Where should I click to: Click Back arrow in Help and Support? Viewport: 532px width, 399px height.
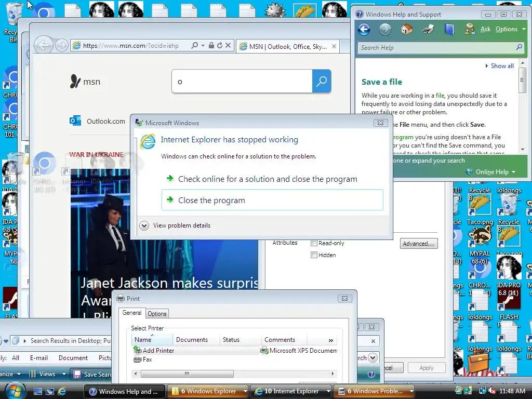coord(364,30)
